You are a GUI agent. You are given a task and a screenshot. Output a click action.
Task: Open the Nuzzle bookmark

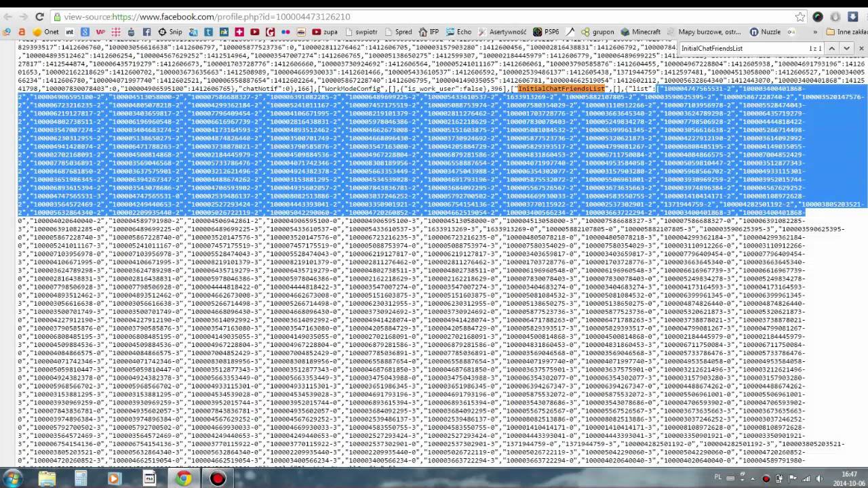click(765, 32)
